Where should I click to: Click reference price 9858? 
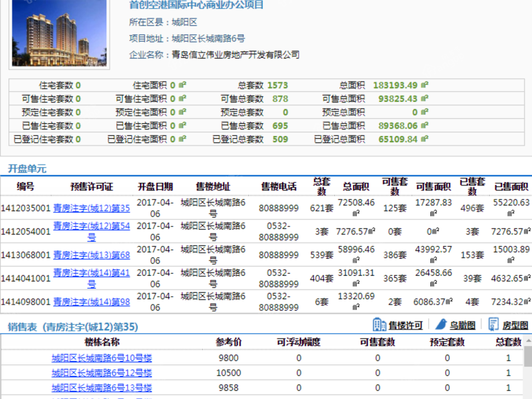229,388
